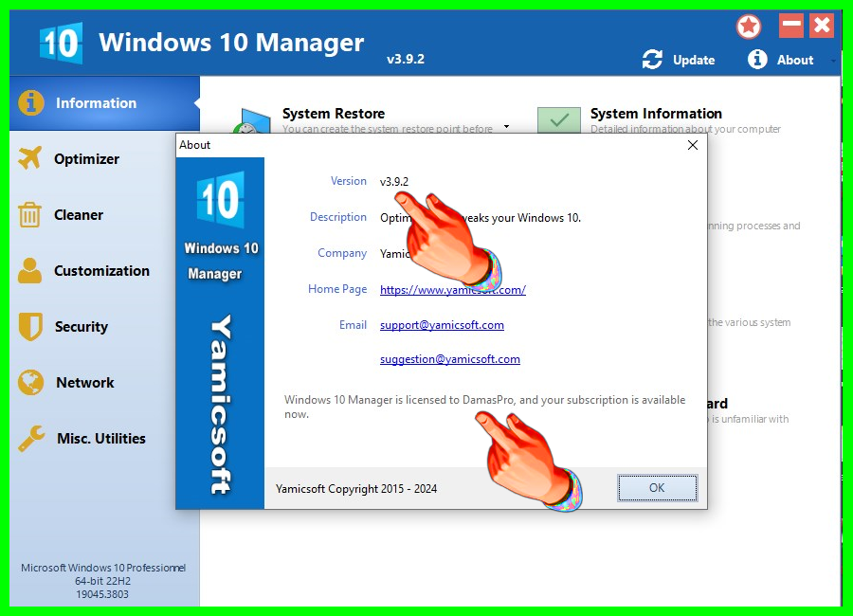Click the Microsoft Windows 10 Professionnel text
853x616 pixels.
click(x=103, y=568)
